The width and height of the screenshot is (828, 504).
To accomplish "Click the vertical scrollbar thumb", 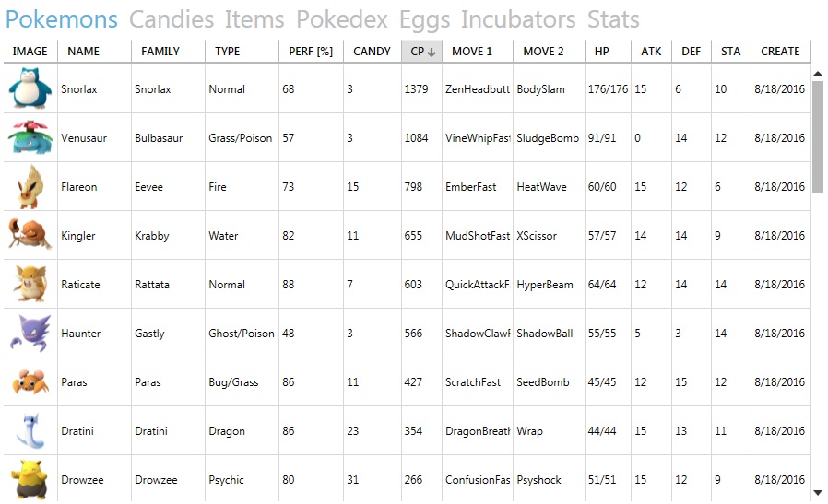I will tap(818, 137).
